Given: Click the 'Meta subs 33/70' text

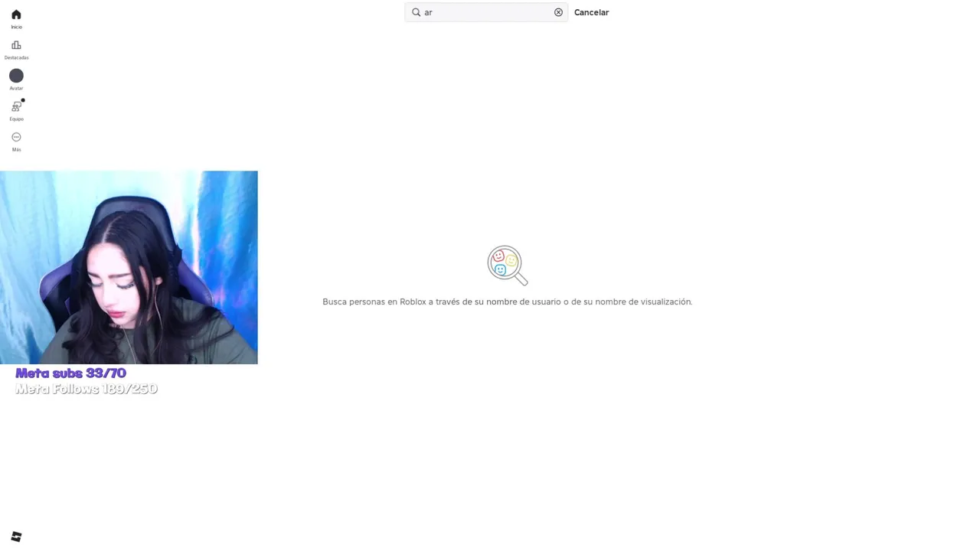Looking at the screenshot, I should [70, 373].
